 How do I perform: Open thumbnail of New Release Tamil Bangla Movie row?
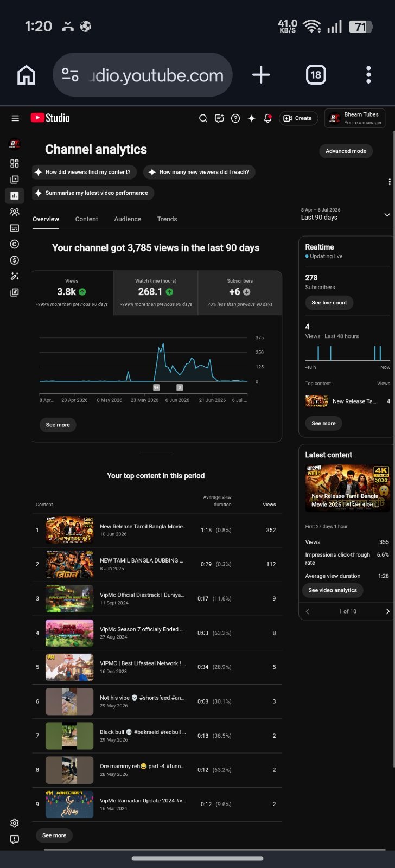(x=69, y=530)
